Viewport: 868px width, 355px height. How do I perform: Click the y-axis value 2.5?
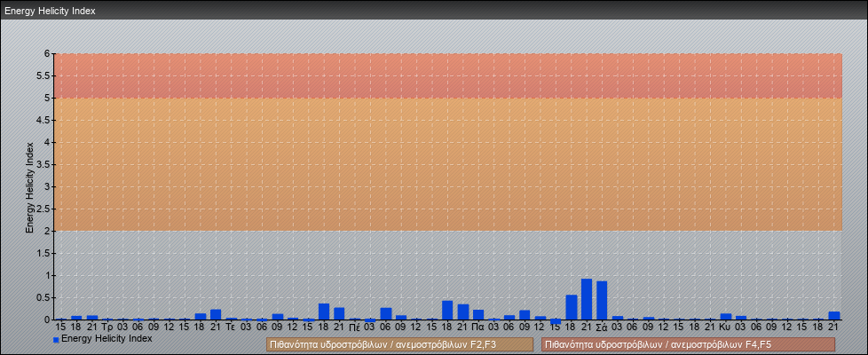pos(44,209)
